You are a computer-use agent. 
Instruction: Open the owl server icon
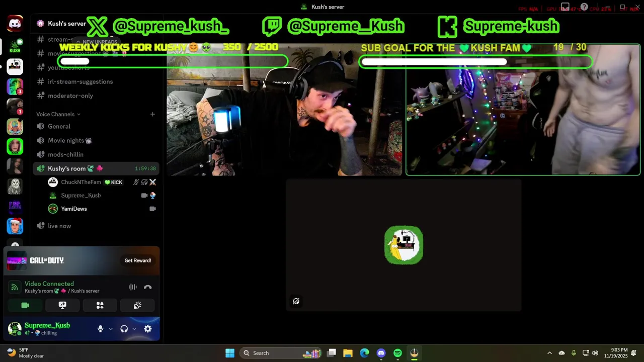click(x=15, y=186)
